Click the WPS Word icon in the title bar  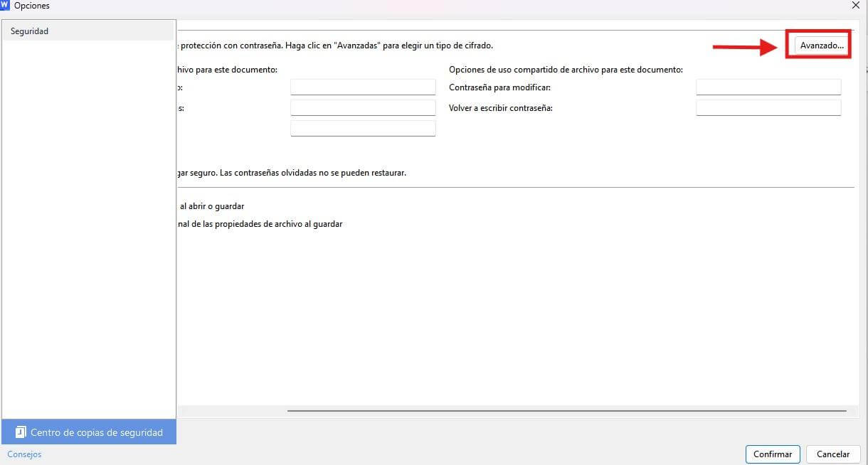point(7,6)
